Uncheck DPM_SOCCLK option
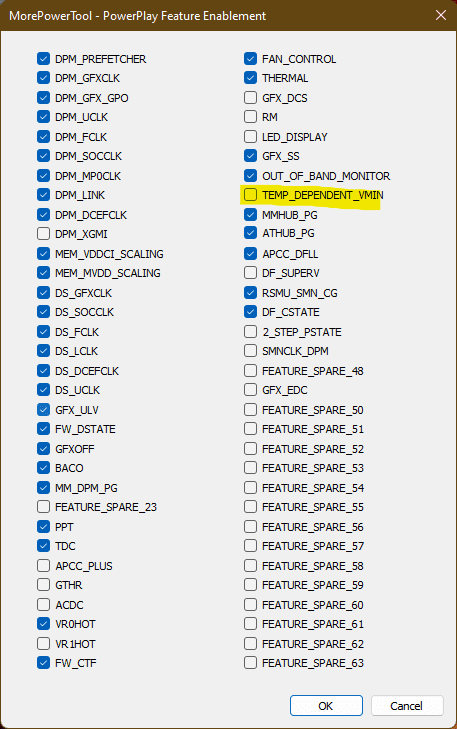Screen dimensions: 457x729 (43, 156)
